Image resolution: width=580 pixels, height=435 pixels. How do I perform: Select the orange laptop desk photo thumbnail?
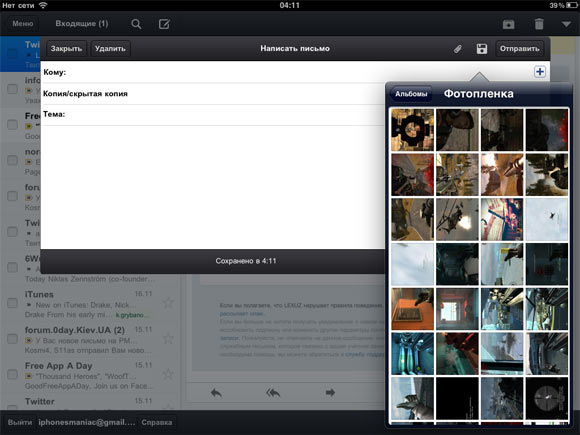click(x=412, y=309)
